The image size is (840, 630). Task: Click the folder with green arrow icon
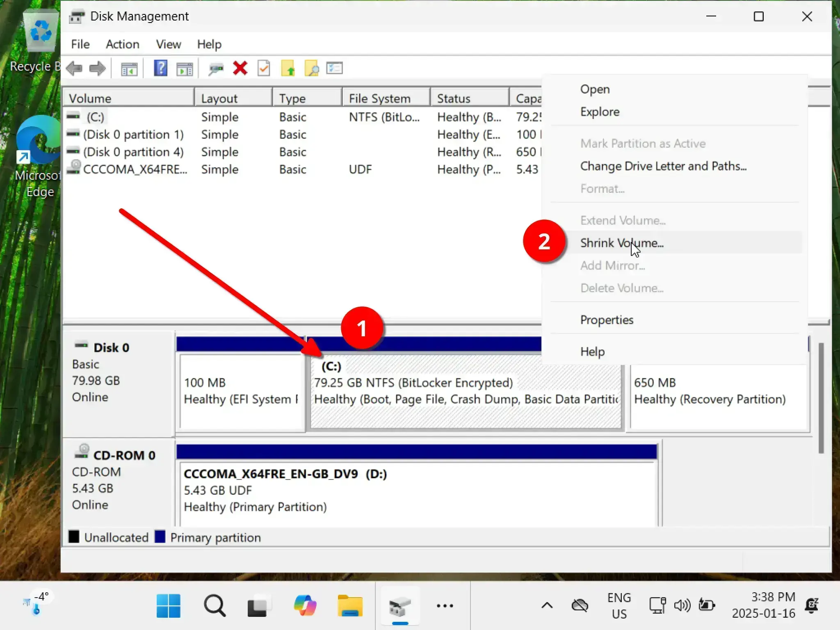(x=288, y=68)
